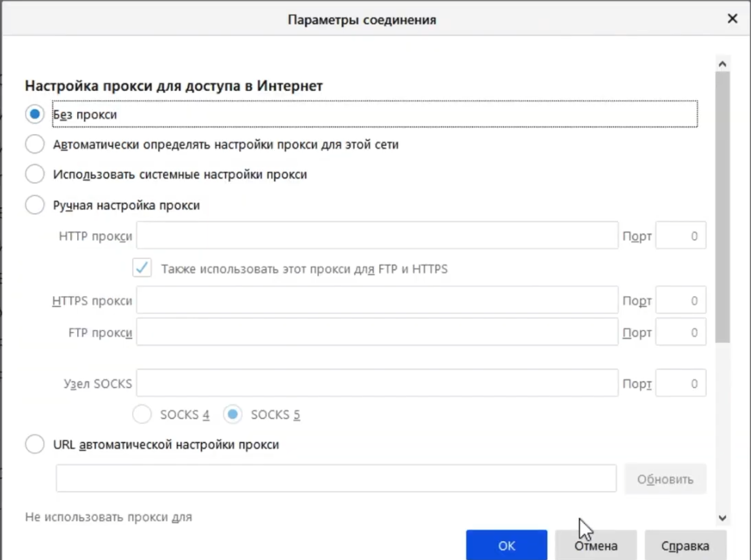This screenshot has height=560, width=751.
Task: Open help via Справка button
Action: (685, 545)
